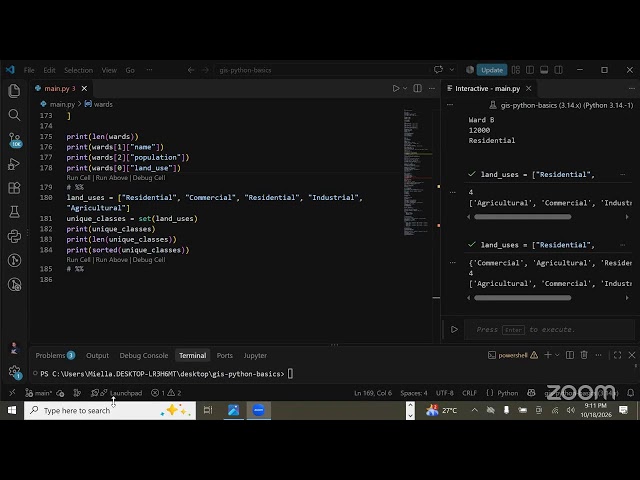Viewport: 640px width, 480px height.
Task: Click the Customize Layout icon
Action: coord(516,70)
